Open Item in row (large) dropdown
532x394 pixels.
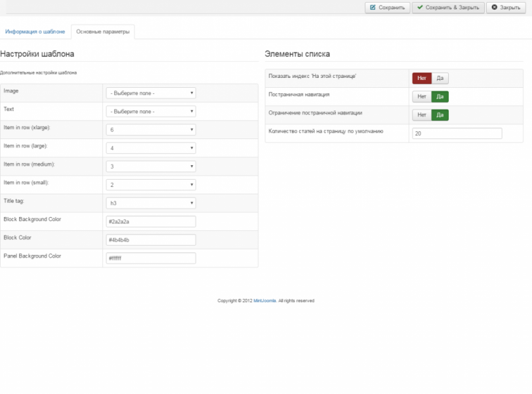click(x=150, y=148)
